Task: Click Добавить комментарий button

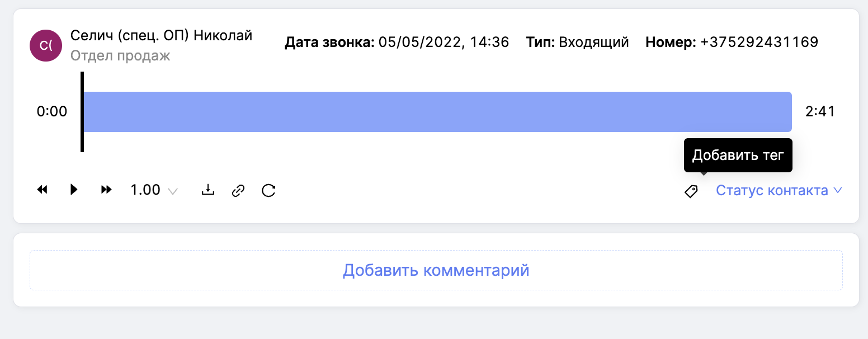Action: point(436,270)
